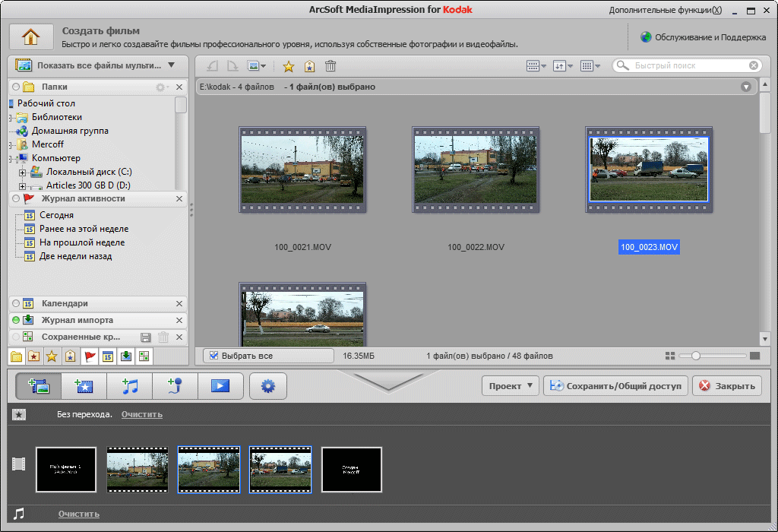Open add music tab
This screenshot has height=532, width=778.
[129, 386]
